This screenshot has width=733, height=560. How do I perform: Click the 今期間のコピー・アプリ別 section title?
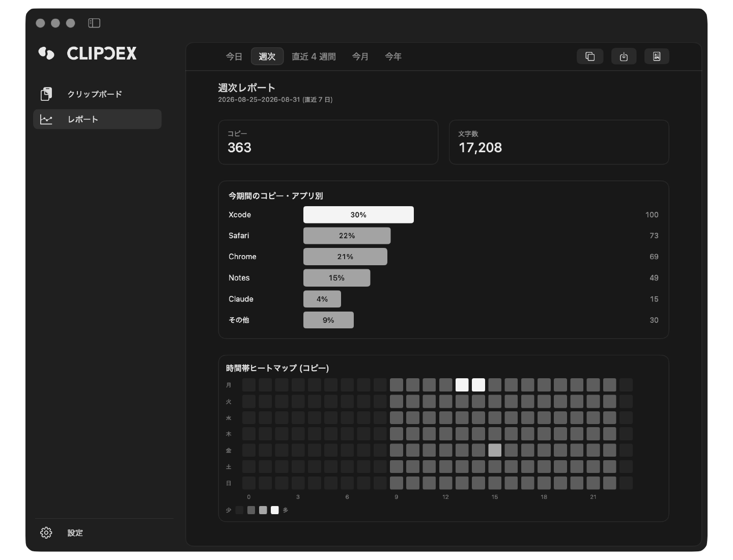point(276,195)
